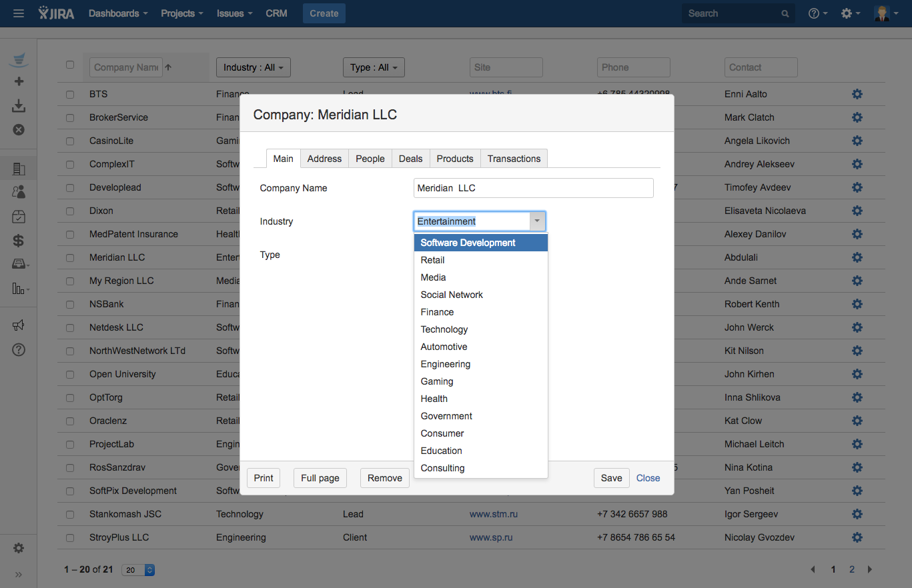
Task: Open the page size selector showing 20
Action: pos(139,570)
